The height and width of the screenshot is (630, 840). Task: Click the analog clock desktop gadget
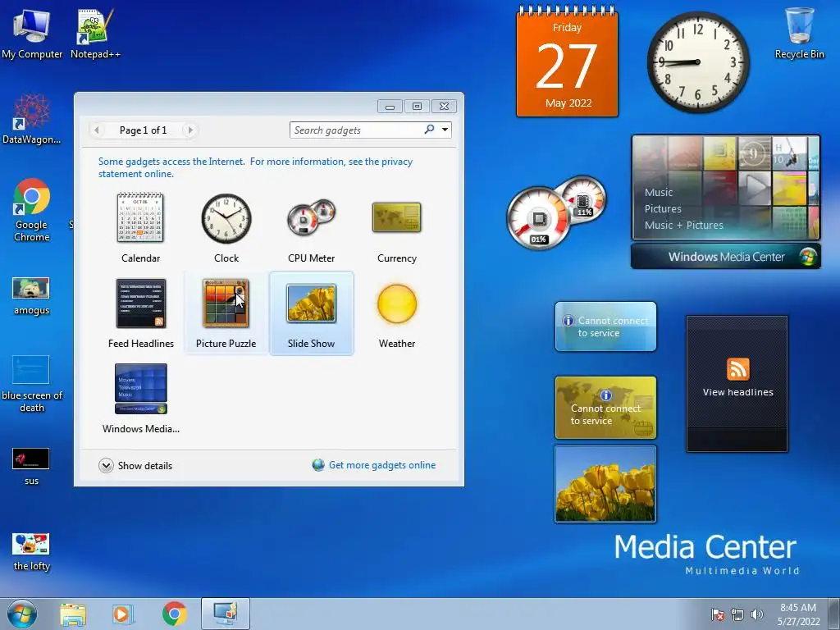tap(698, 62)
